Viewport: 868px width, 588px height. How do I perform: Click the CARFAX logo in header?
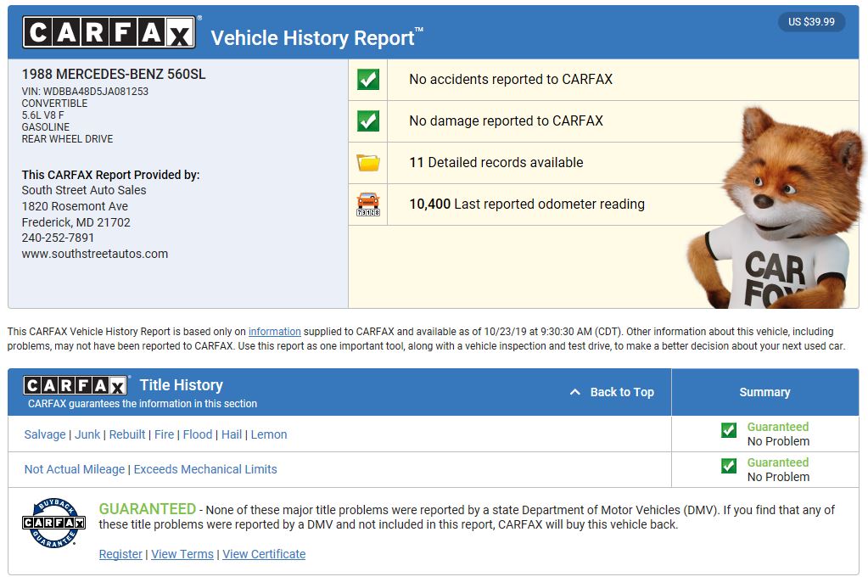click(x=109, y=33)
